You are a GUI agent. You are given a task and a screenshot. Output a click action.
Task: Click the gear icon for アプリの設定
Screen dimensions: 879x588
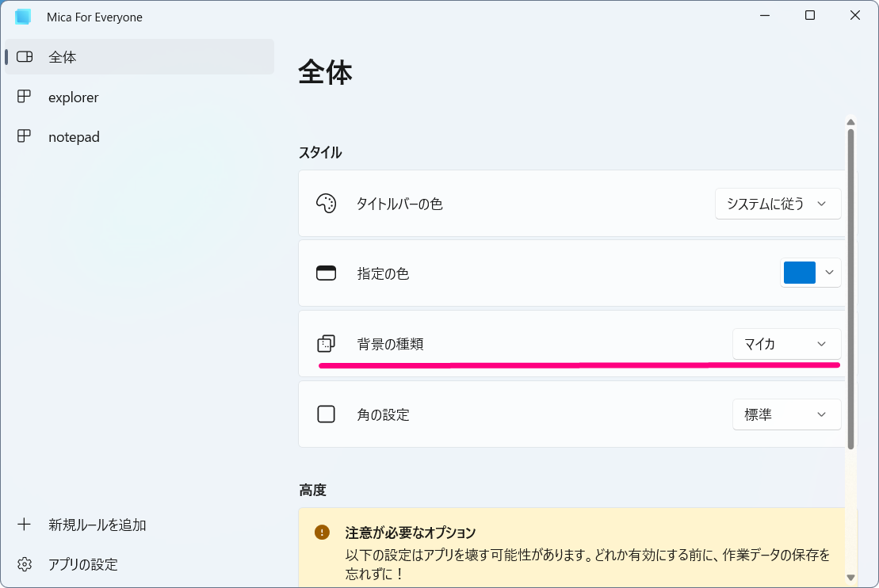[x=24, y=564]
